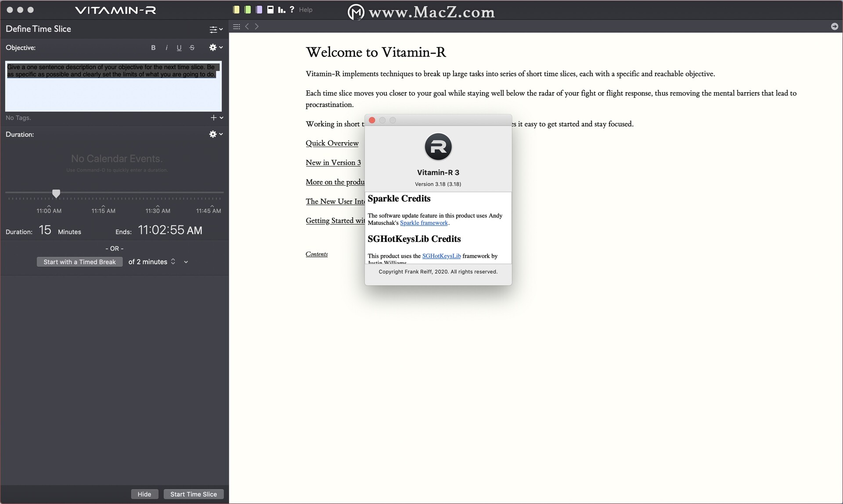Click the Start with a Timed Break toggle

[79, 261]
